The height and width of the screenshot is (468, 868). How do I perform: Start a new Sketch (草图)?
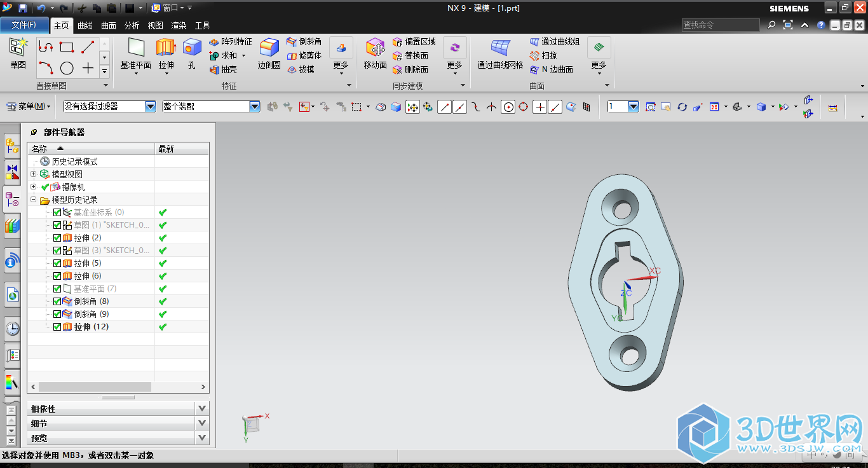point(18,53)
